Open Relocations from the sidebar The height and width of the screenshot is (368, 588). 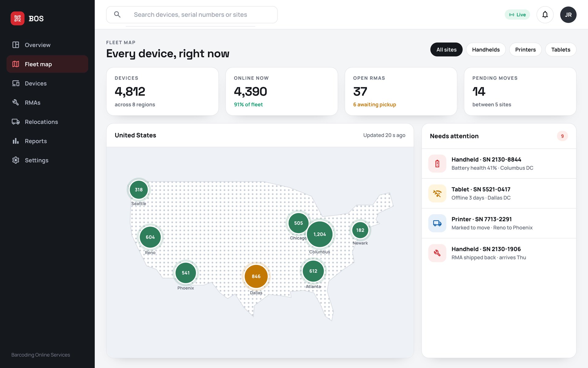pyautogui.click(x=47, y=122)
